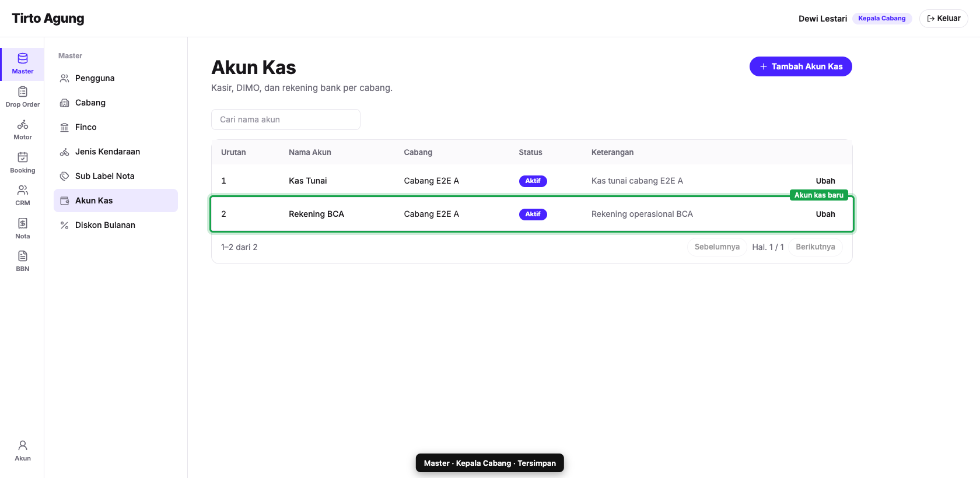Screen dimensions: 980x478
Task: Click the Kepala Cabang role badge
Action: [x=882, y=19]
